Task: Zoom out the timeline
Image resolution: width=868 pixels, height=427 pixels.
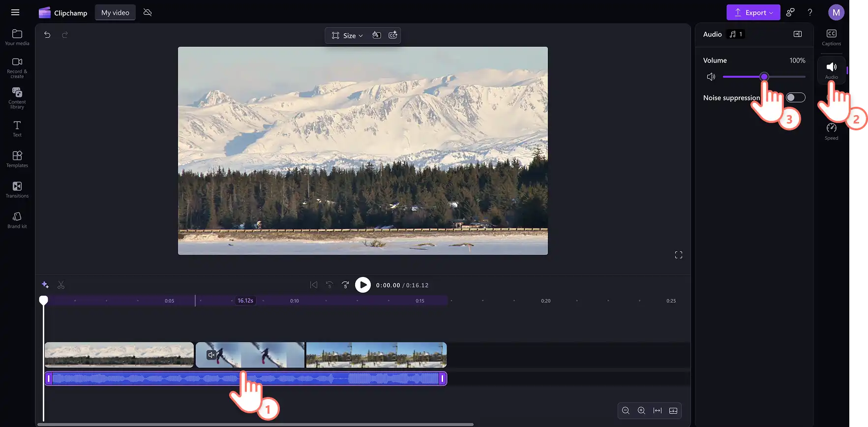Action: [626, 411]
